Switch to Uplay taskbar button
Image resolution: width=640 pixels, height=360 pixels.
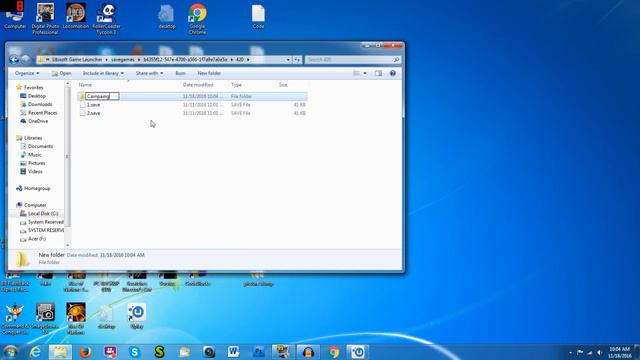(x=358, y=352)
